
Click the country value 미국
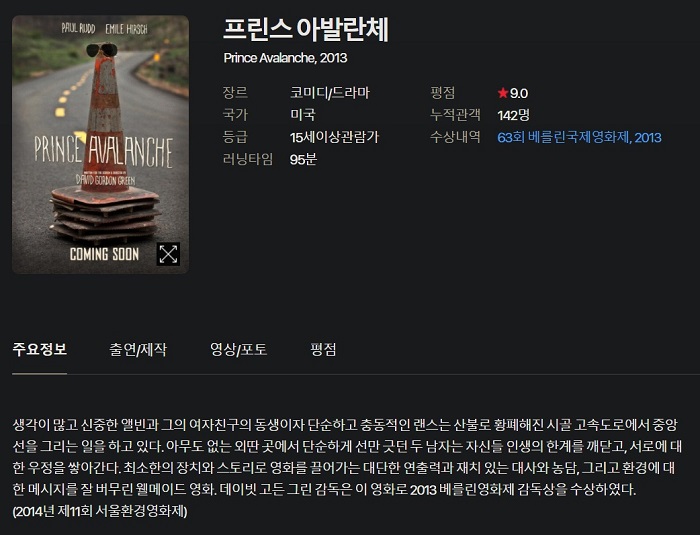(303, 115)
